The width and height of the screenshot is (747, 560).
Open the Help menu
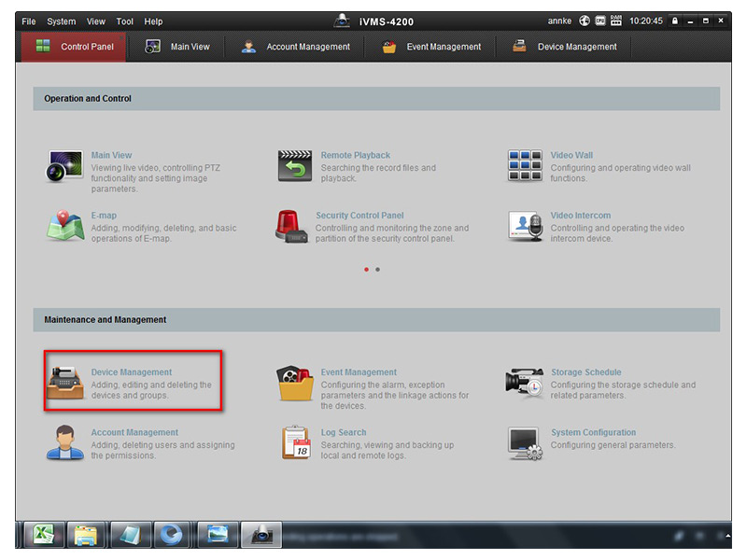153,21
